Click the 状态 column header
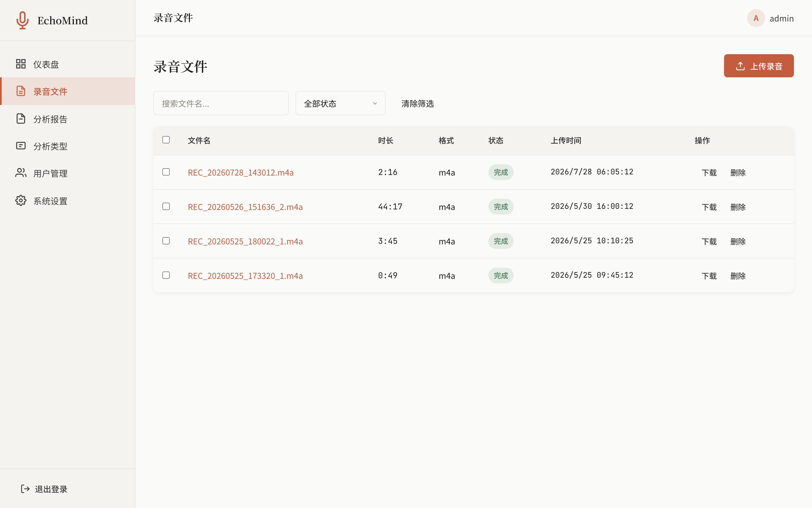812x508 pixels. (x=496, y=141)
